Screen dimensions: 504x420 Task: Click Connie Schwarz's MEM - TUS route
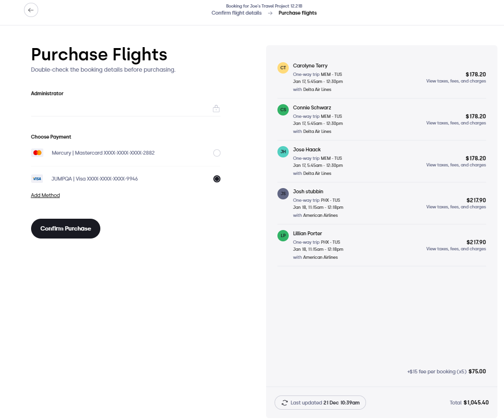[x=331, y=116]
